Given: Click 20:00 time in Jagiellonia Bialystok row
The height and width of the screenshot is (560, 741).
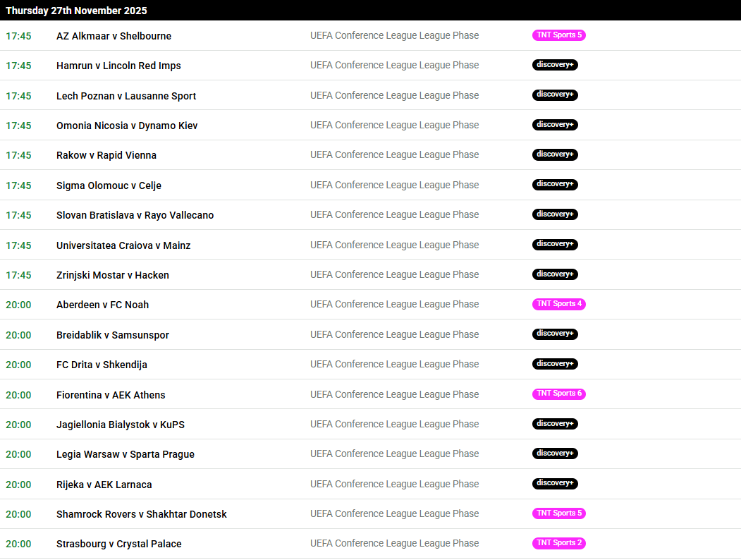Looking at the screenshot, I should coord(18,425).
